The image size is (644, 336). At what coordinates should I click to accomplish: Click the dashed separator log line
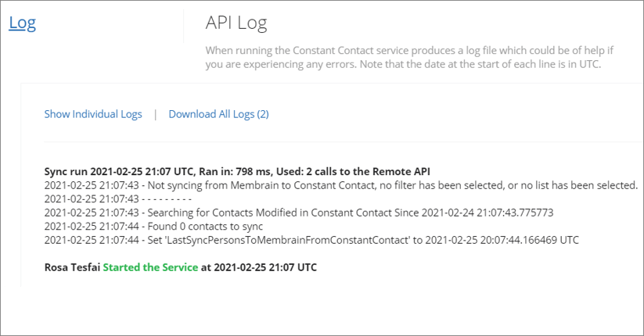coord(118,199)
